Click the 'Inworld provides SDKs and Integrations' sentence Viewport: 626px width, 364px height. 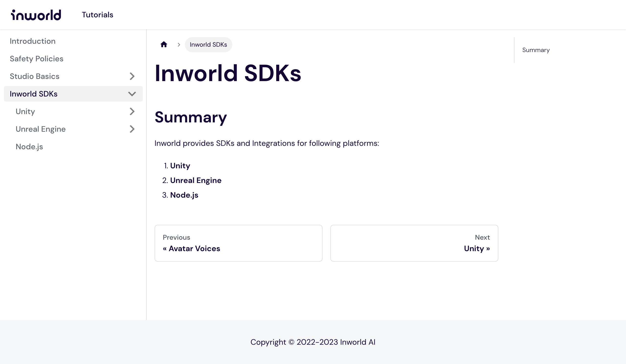pyautogui.click(x=267, y=143)
